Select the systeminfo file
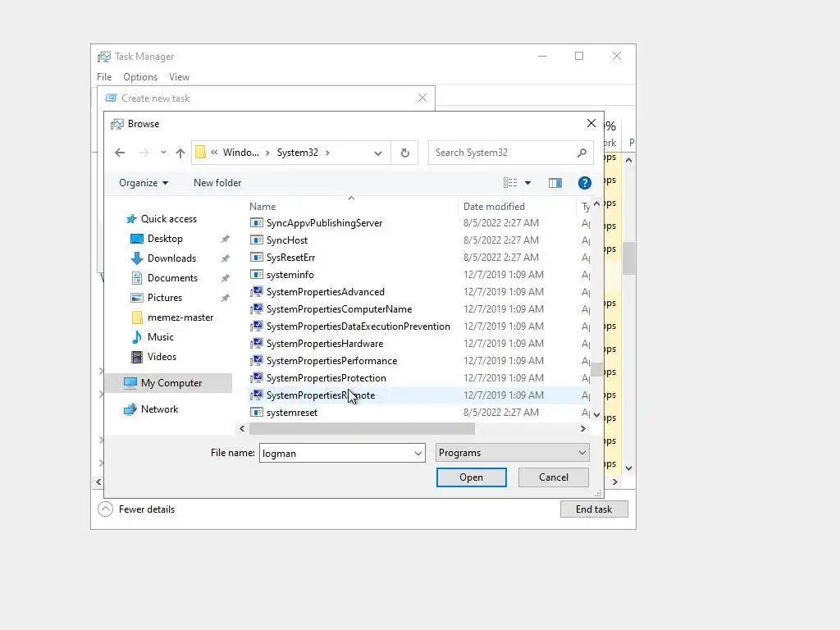Viewport: 840px width, 630px height. click(x=290, y=274)
